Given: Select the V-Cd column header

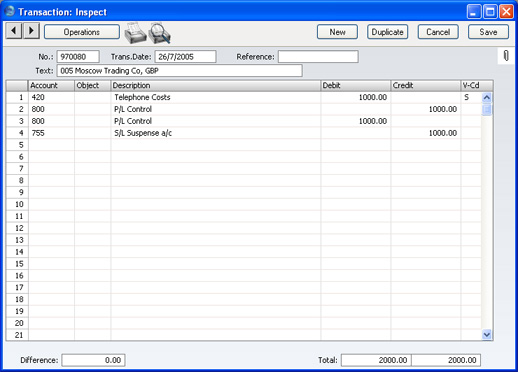Looking at the screenshot, I should click(x=476, y=86).
